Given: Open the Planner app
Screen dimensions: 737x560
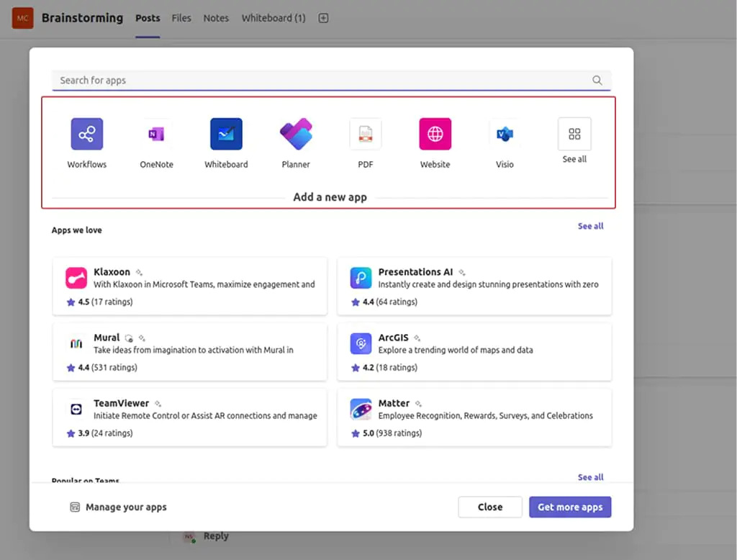Looking at the screenshot, I should [x=295, y=134].
